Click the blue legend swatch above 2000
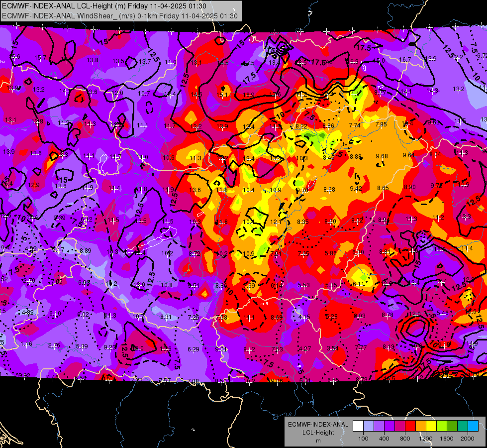 (x=473, y=426)
